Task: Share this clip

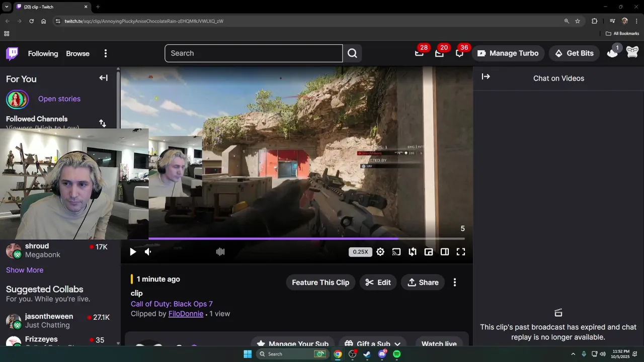Action: point(423,283)
